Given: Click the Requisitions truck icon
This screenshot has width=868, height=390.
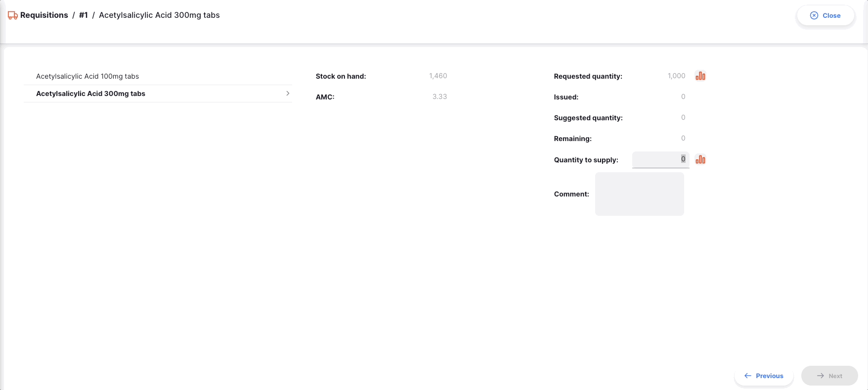Looking at the screenshot, I should click(x=13, y=15).
